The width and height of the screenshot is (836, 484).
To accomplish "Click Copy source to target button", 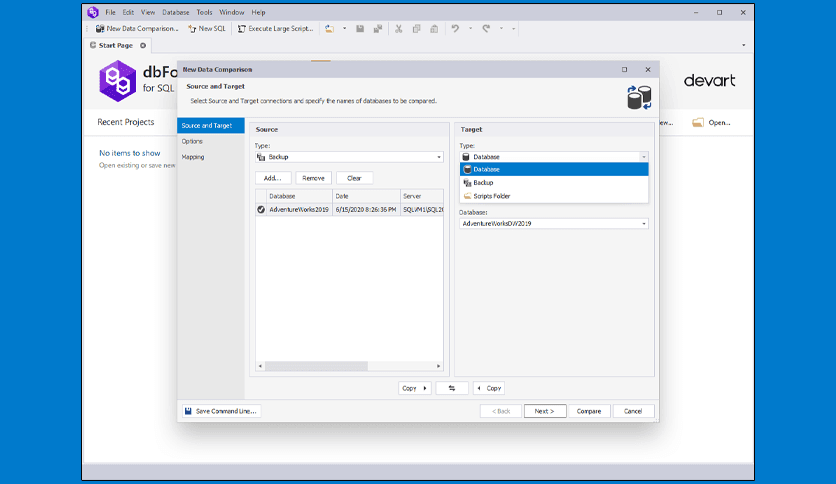I will click(414, 389).
